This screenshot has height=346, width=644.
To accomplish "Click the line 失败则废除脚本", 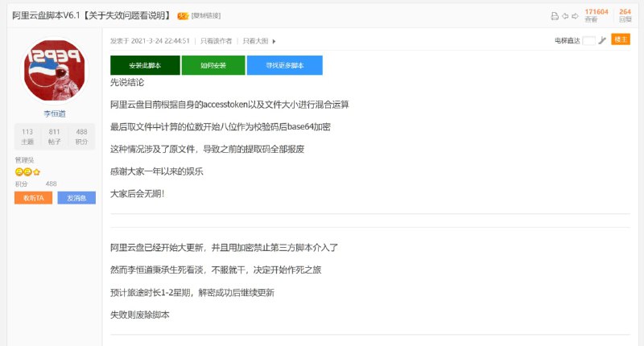I will click(x=139, y=315).
